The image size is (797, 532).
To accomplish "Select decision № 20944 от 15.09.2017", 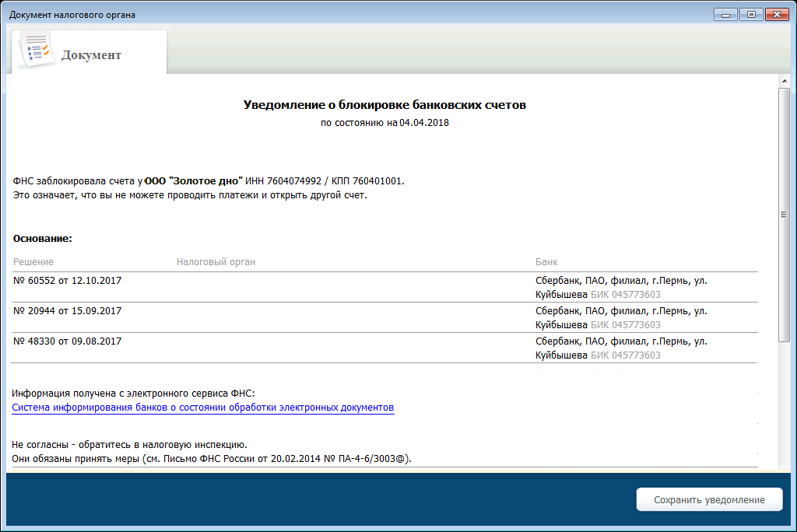I will pyautogui.click(x=67, y=311).
